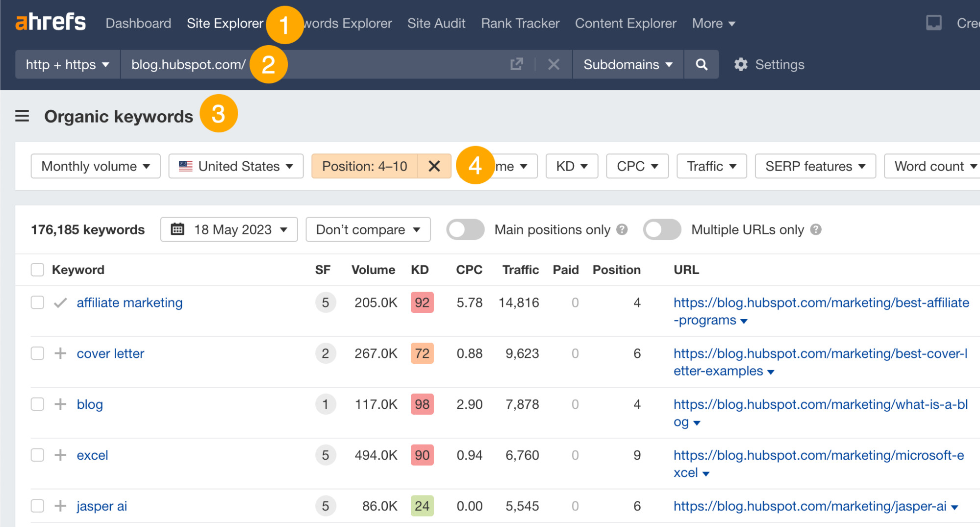This screenshot has width=980, height=527.
Task: Clear the target URL using the X icon
Action: [553, 64]
